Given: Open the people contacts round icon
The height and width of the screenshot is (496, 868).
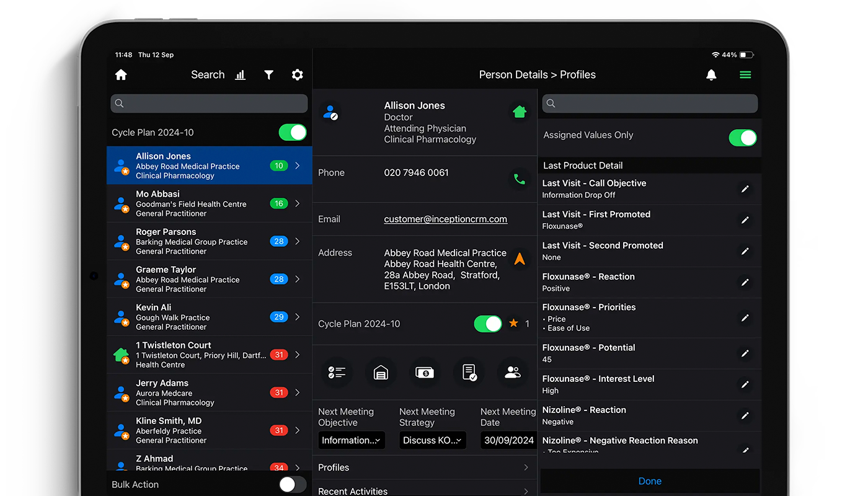Looking at the screenshot, I should pyautogui.click(x=513, y=373).
